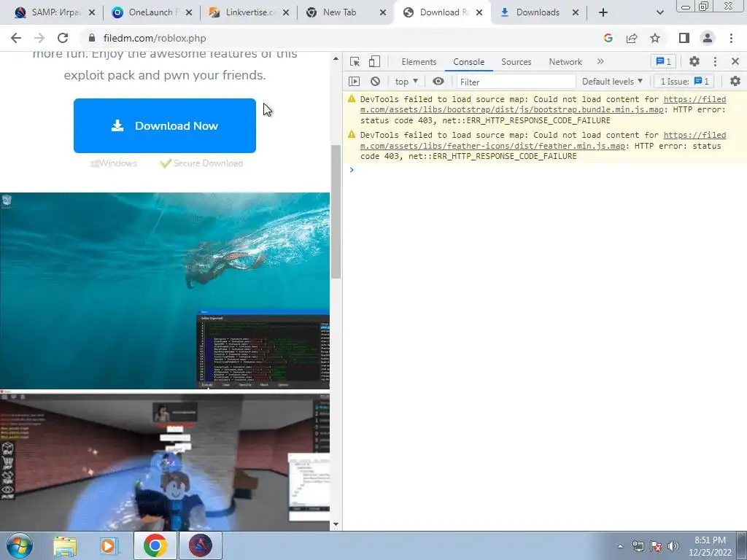Open the Chrome profile avatar

tap(708, 38)
